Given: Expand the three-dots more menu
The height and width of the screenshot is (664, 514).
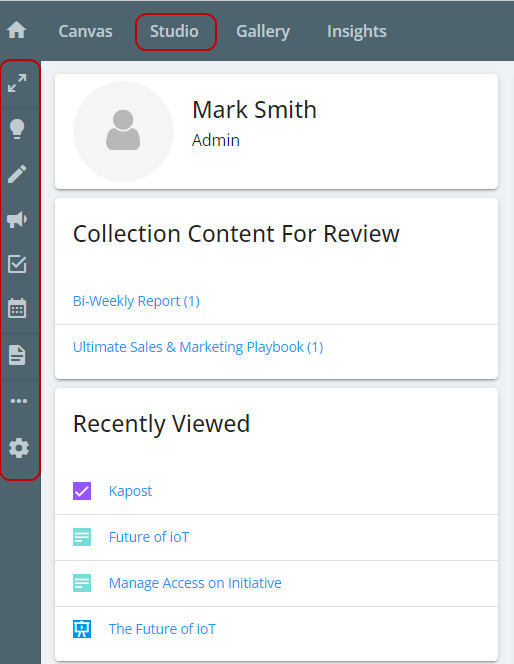Looking at the screenshot, I should click(x=19, y=401).
